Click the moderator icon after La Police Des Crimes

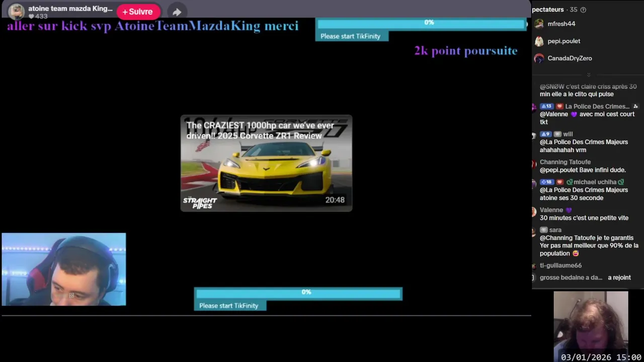point(635,107)
